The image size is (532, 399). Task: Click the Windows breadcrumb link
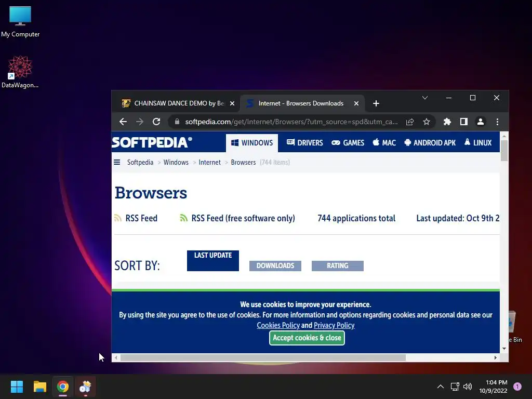point(176,162)
